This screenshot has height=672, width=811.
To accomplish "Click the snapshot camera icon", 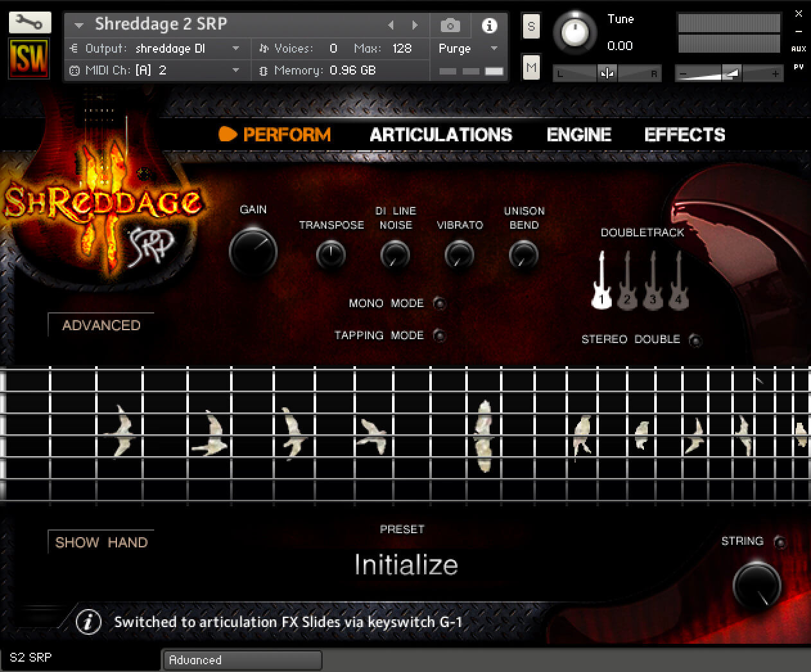I will tap(450, 25).
